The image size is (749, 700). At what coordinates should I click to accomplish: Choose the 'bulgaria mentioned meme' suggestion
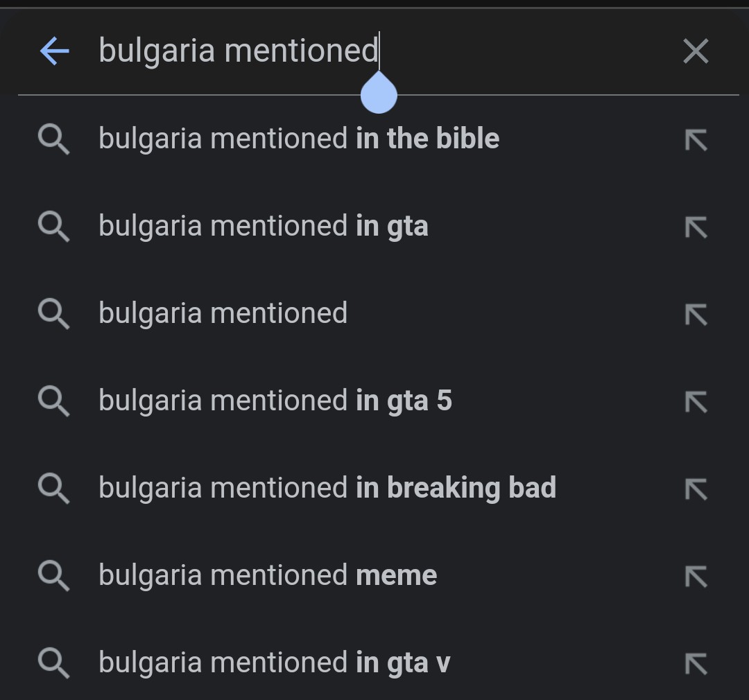(268, 575)
